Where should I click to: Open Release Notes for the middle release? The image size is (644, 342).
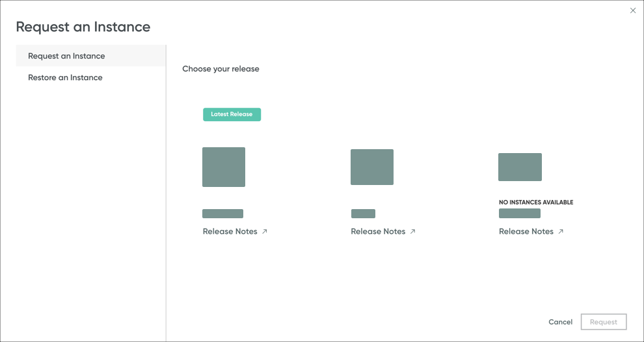378,232
